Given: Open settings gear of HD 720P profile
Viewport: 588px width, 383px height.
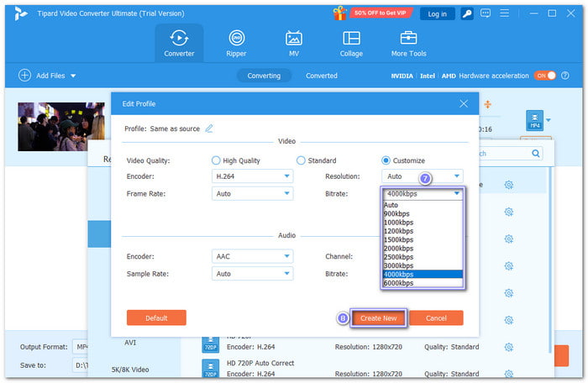Looking at the screenshot, I should pos(508,347).
